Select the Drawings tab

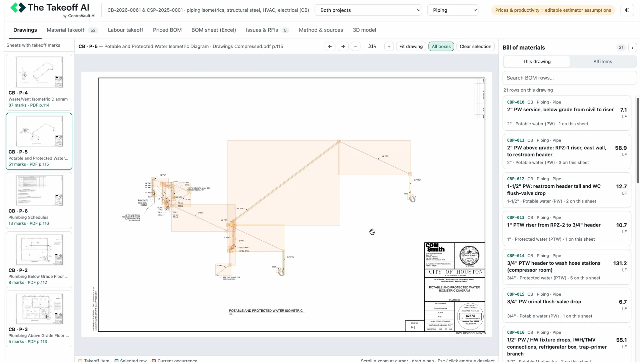25,30
